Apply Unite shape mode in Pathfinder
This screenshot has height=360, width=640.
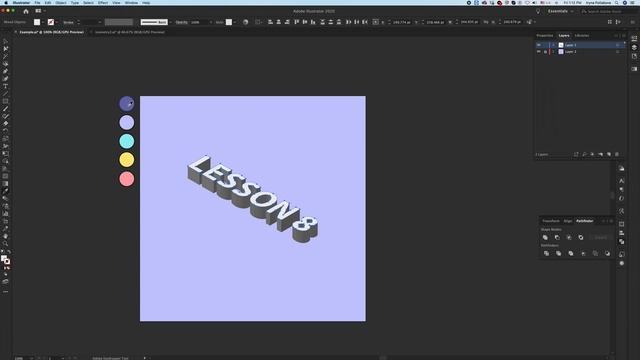click(545, 238)
